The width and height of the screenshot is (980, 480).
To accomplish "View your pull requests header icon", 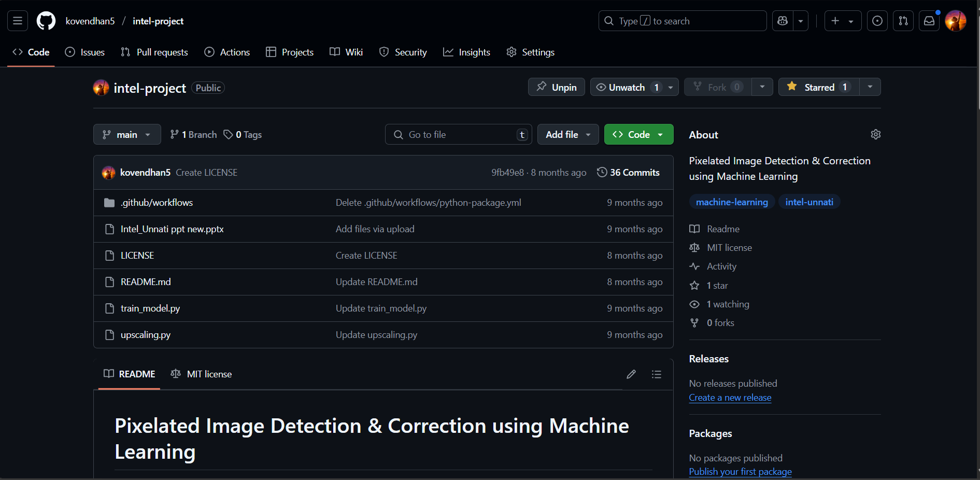I will pos(903,21).
